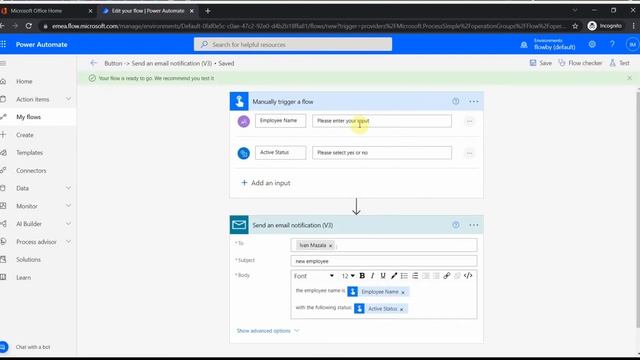Viewport: 640px width, 360px height.
Task: Open a new browser tab
Action: point(208,11)
